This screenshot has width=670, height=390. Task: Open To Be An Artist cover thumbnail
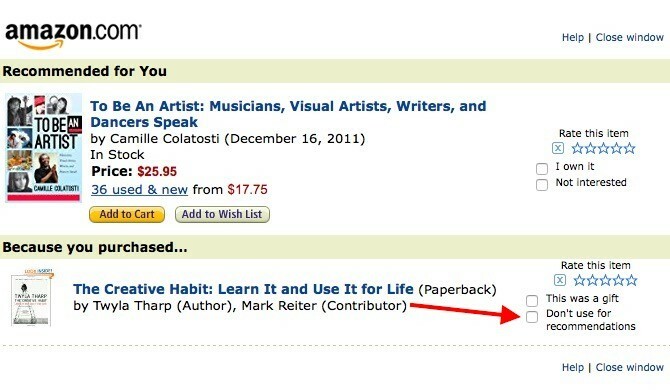(44, 147)
